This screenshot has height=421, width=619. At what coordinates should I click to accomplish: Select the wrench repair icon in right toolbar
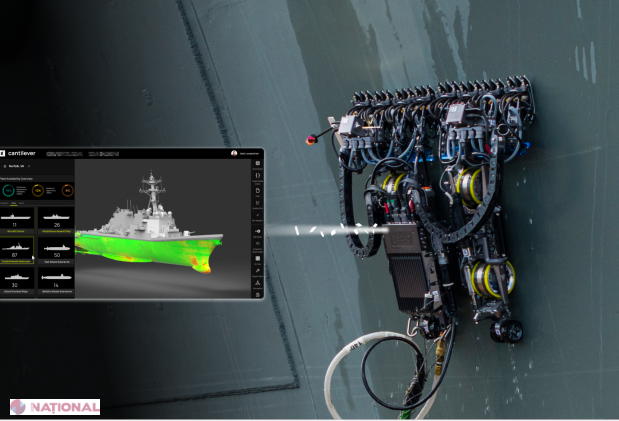tap(258, 270)
